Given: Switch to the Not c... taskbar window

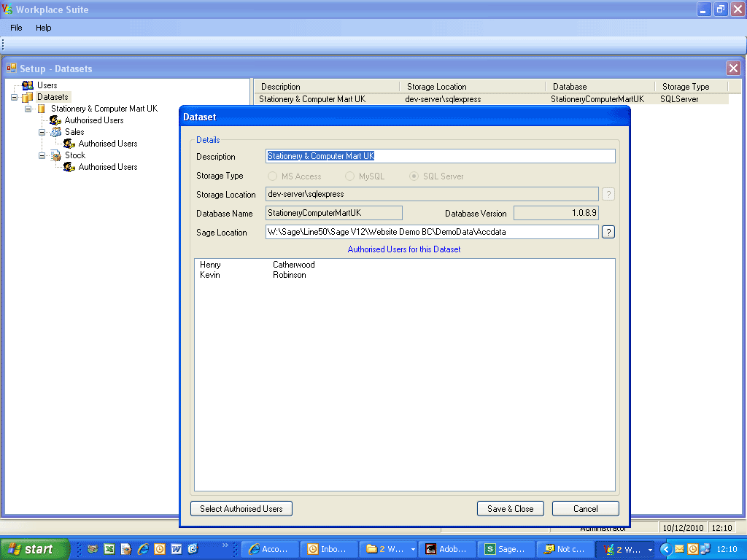Looking at the screenshot, I should 565,549.
